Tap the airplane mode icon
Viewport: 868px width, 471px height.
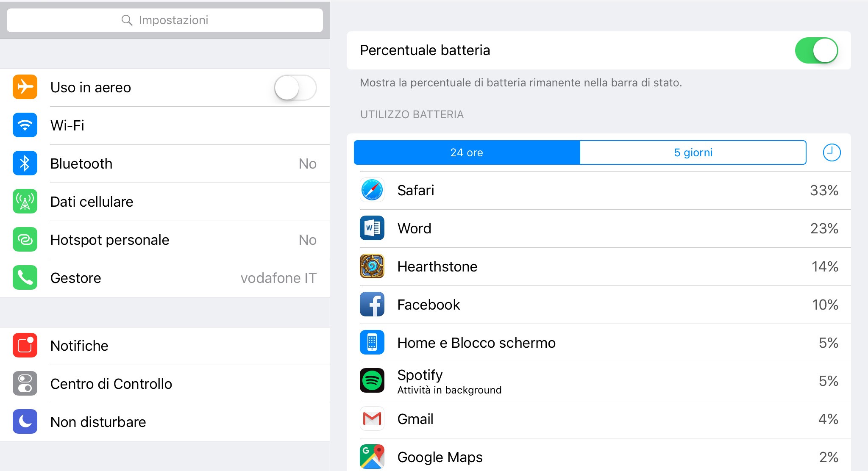25,87
